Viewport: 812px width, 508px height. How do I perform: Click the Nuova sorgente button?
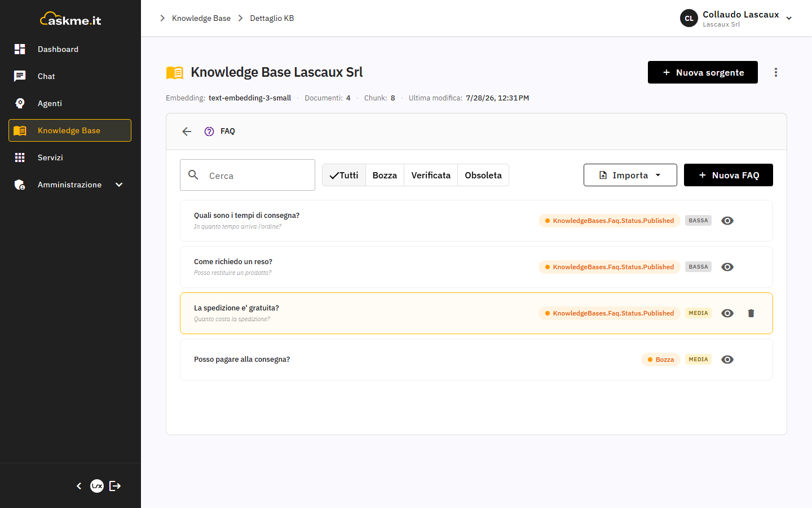click(703, 72)
